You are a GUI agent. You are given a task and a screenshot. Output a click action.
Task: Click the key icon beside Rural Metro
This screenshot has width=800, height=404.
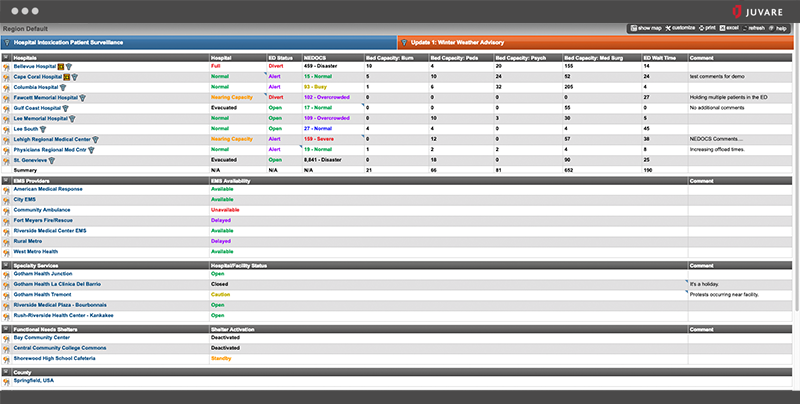pos(6,242)
